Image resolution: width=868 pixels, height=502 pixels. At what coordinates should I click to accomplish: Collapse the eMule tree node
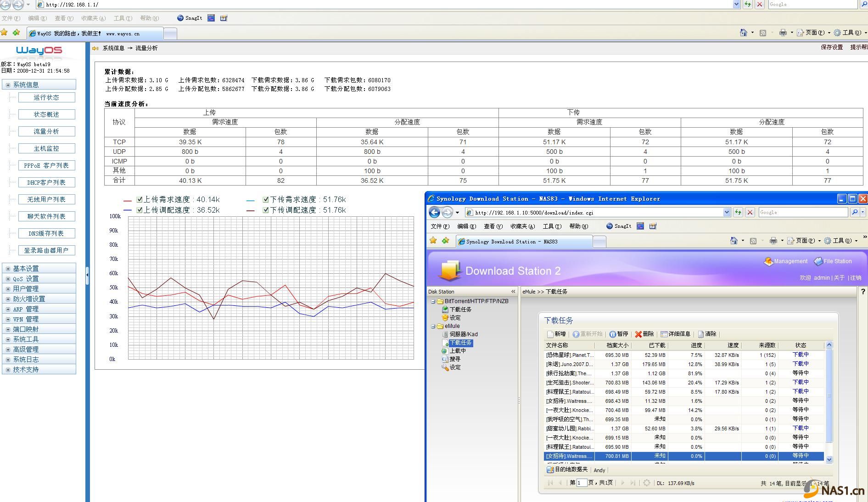433,326
